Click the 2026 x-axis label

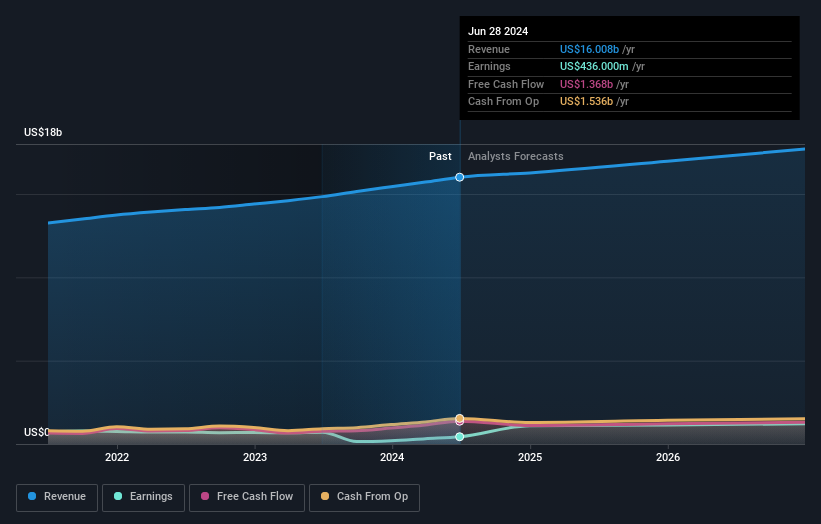(x=668, y=457)
